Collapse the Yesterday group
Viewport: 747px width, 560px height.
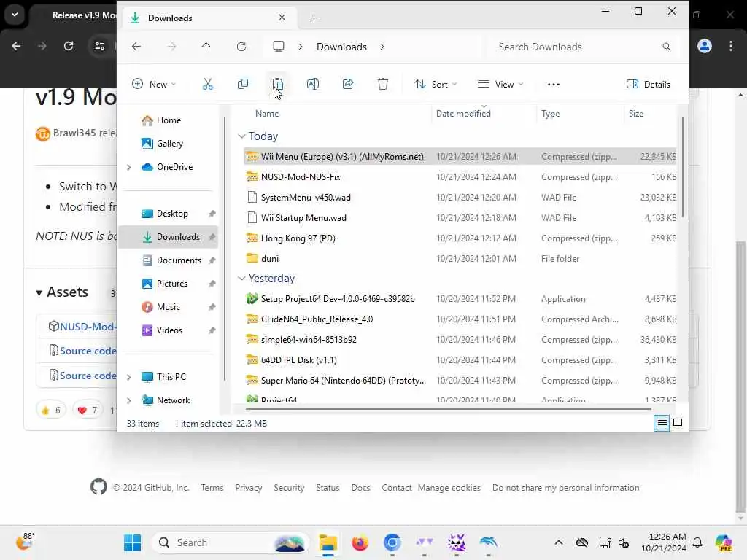(241, 278)
